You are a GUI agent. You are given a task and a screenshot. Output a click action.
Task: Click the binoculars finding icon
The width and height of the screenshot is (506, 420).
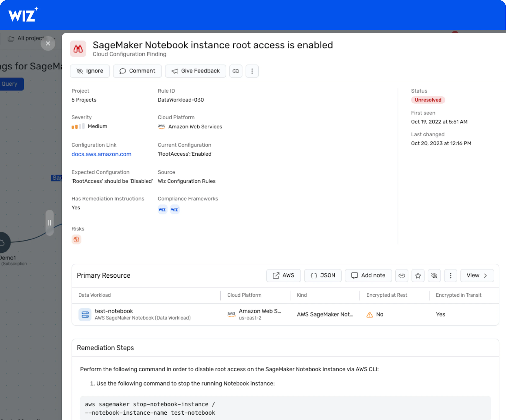(78, 49)
